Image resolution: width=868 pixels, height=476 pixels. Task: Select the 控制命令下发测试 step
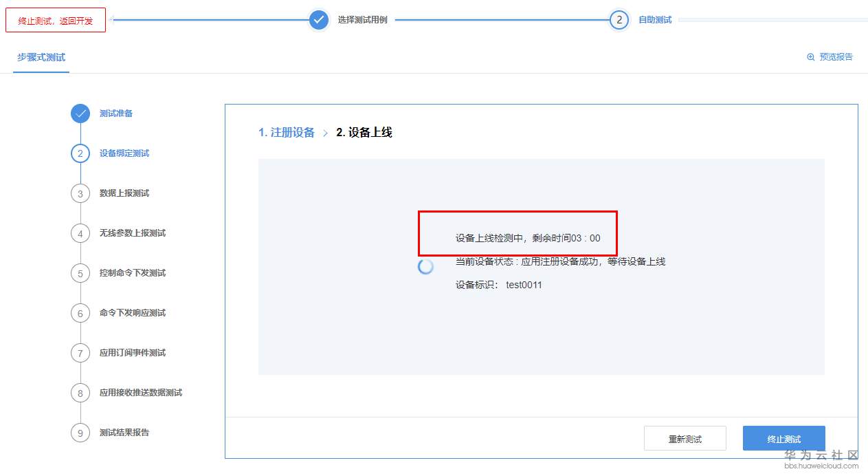click(x=133, y=273)
